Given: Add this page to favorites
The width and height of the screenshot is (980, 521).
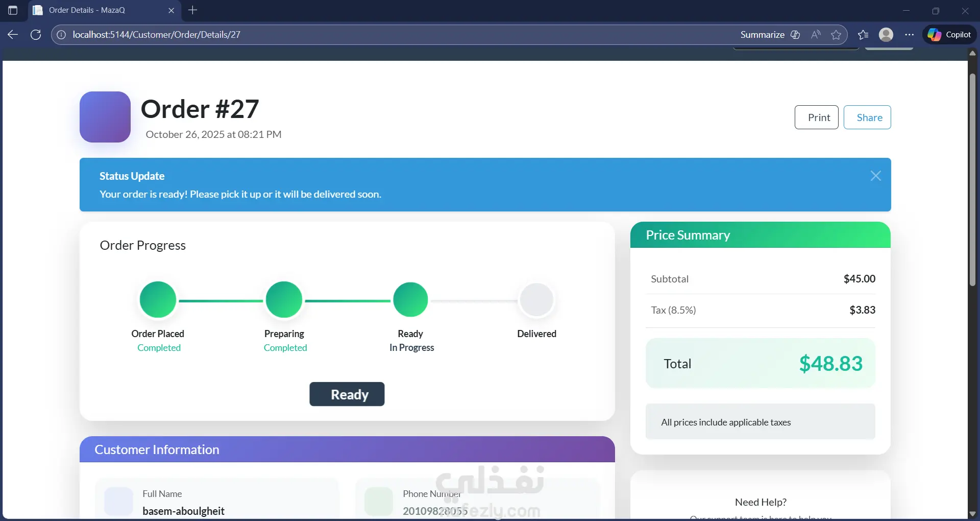Looking at the screenshot, I should pyautogui.click(x=836, y=35).
